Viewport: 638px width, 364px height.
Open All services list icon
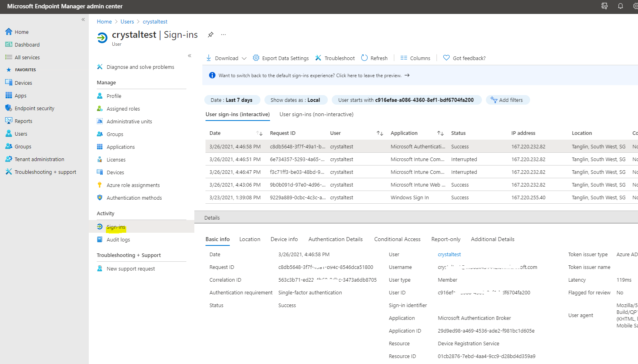point(9,57)
